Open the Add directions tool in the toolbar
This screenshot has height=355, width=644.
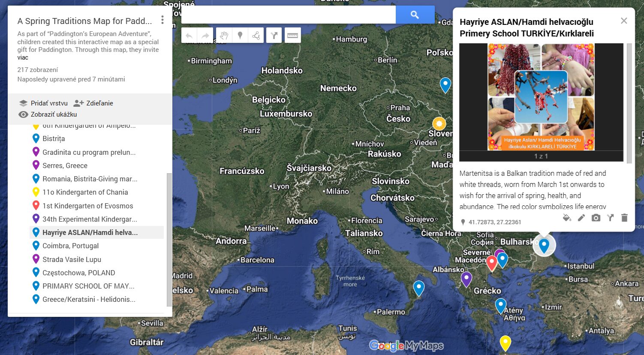274,36
